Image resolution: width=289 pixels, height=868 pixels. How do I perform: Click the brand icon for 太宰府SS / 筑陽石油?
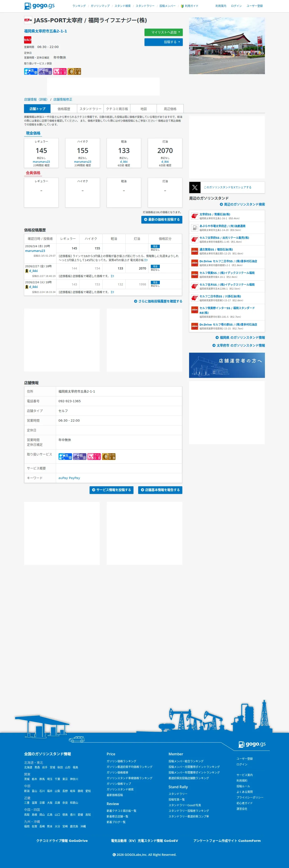tap(194, 216)
